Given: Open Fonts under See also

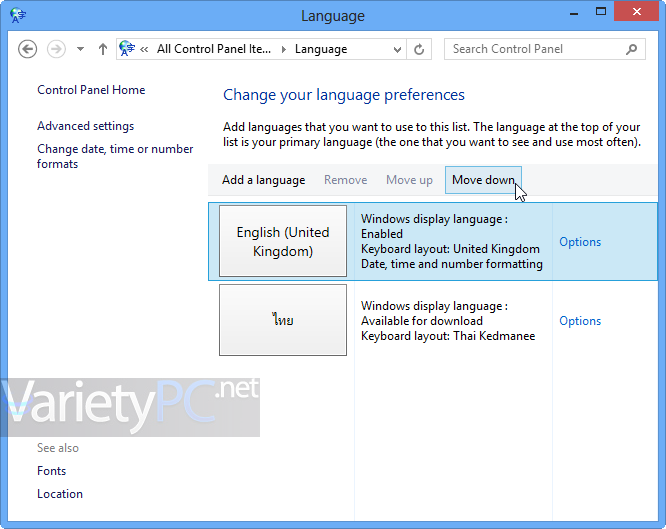Looking at the screenshot, I should click(51, 471).
